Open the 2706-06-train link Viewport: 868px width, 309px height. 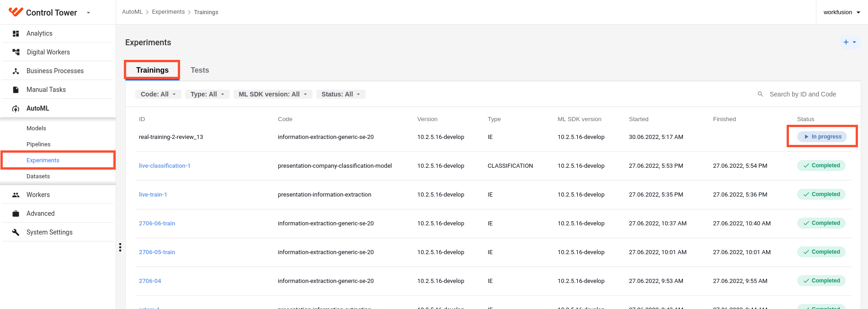point(157,224)
